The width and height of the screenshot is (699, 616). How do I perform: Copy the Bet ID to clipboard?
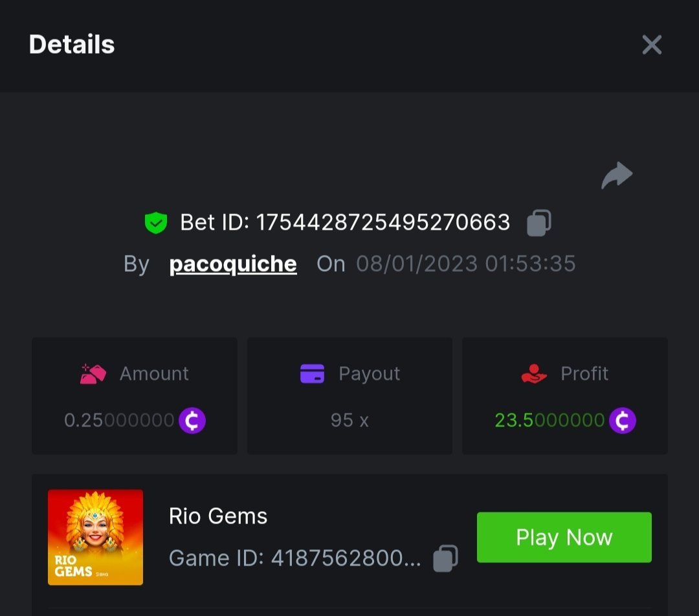[x=539, y=223]
